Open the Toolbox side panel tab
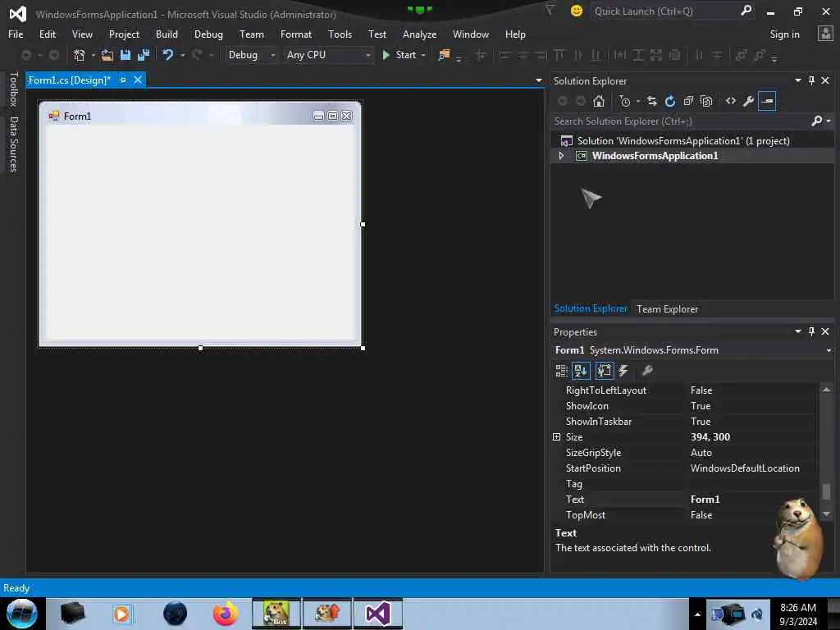This screenshot has width=840, height=630. pos(14,89)
